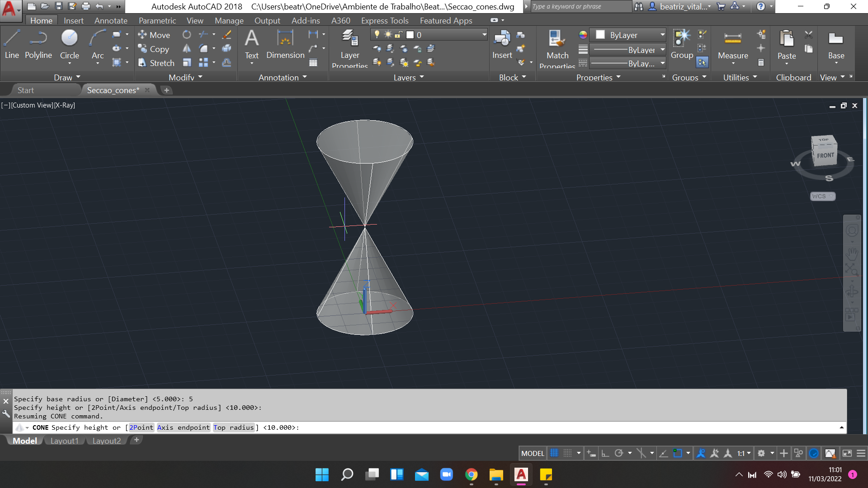Toggle snap mode in status bar
Screen dimensions: 868x488
pyautogui.click(x=568, y=453)
